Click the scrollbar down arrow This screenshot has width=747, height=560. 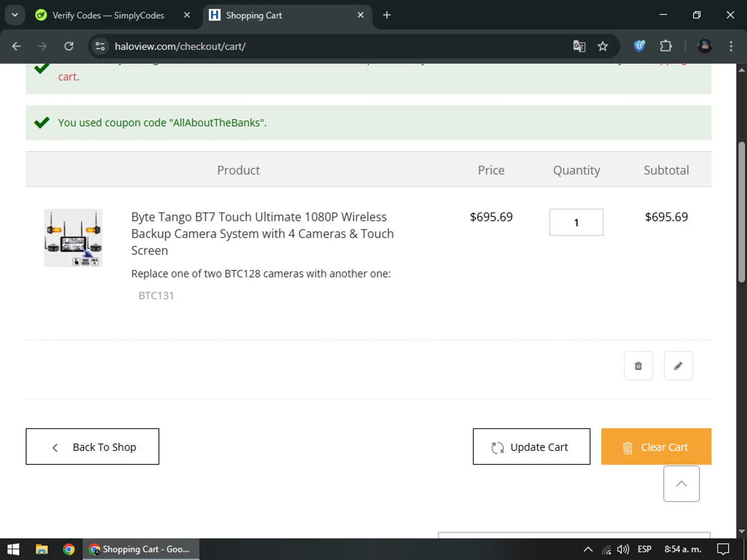tap(742, 532)
